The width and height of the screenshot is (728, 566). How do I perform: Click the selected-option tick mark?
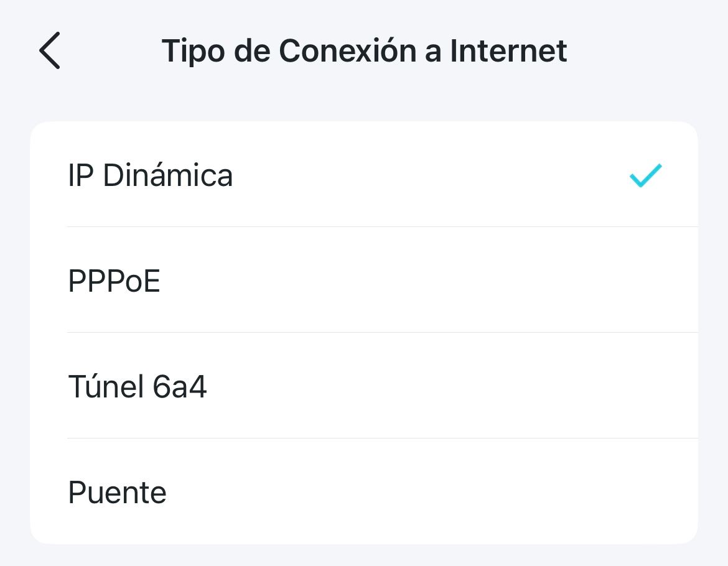(645, 175)
